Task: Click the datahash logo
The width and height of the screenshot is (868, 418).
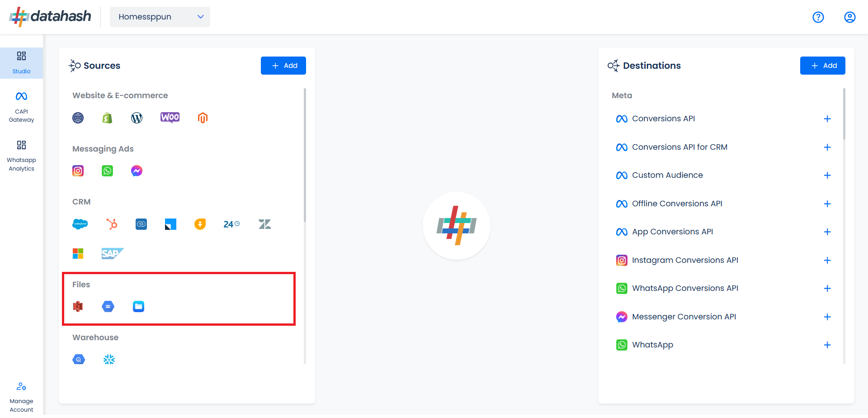Action: point(50,17)
